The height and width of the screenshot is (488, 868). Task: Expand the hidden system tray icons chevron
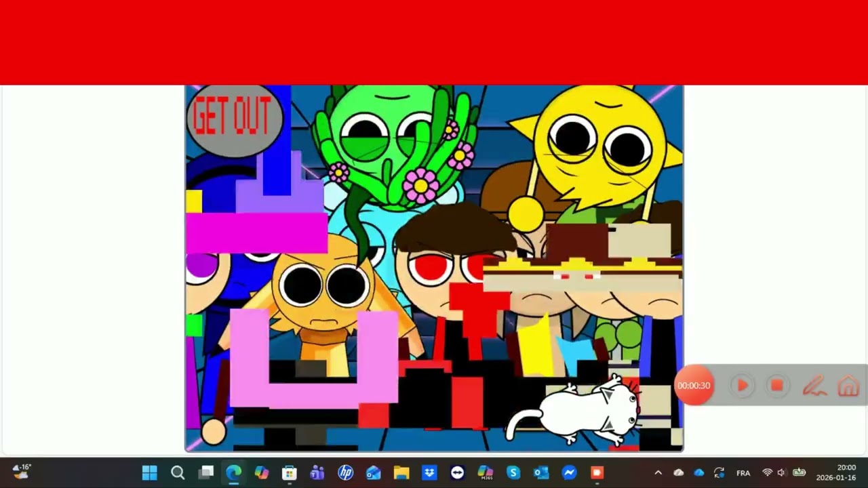tap(658, 472)
